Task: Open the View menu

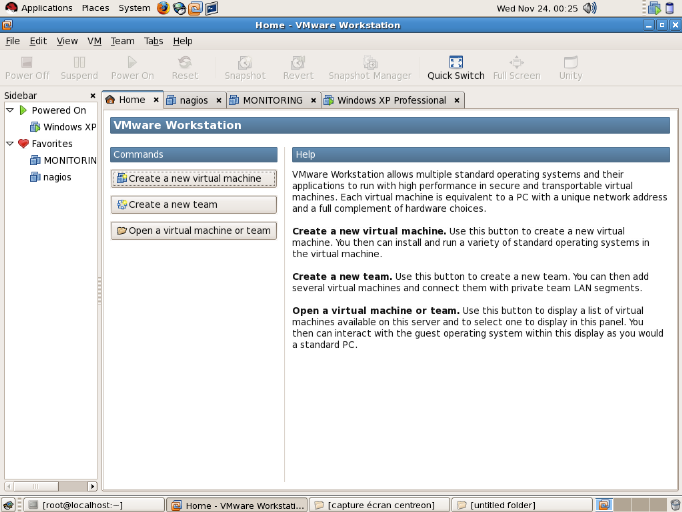Action: [x=67, y=41]
